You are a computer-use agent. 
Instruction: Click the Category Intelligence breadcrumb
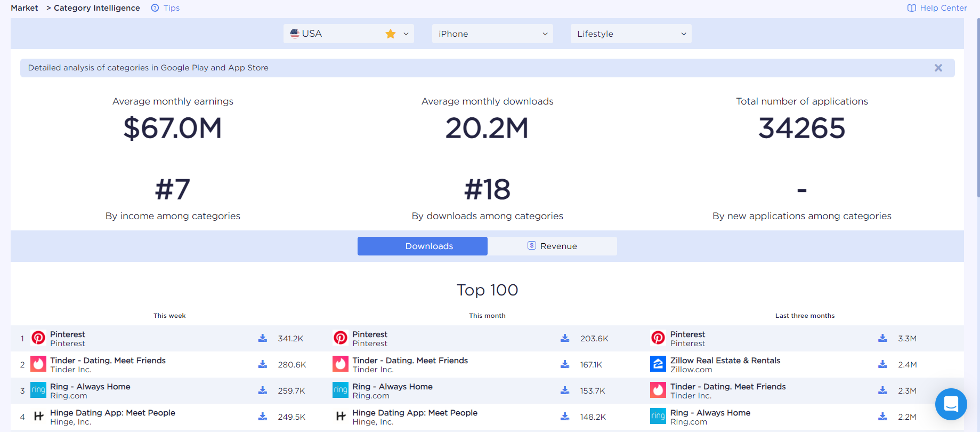click(x=97, y=8)
